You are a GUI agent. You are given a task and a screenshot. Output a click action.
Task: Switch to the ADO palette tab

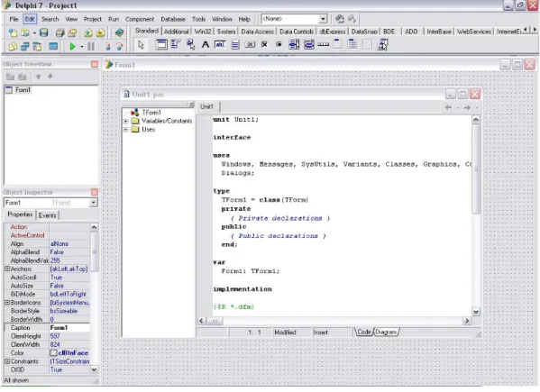tap(411, 32)
